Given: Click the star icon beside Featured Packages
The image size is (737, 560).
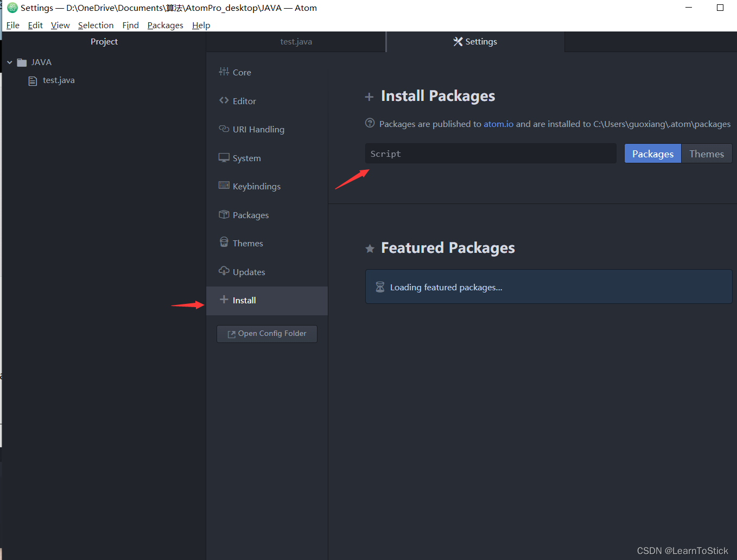Looking at the screenshot, I should pyautogui.click(x=370, y=249).
